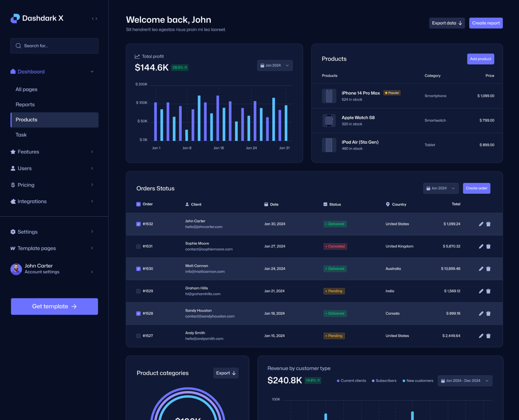The height and width of the screenshot is (420, 519).
Task: Click the Integrations puzzle icon
Action: click(13, 201)
